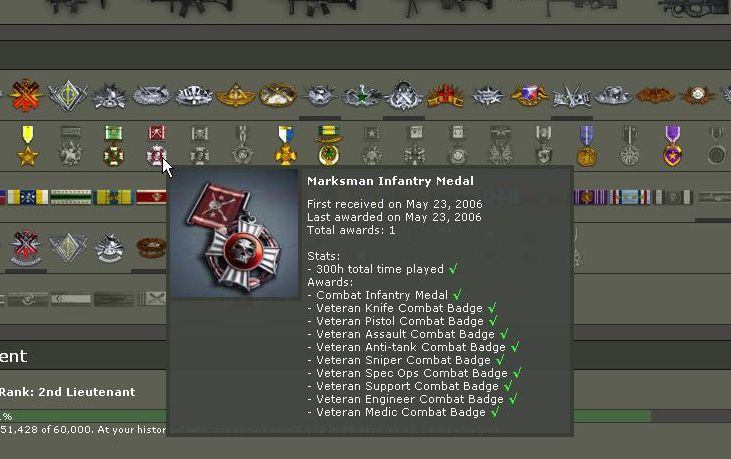Select the gold cross medal with blue-white ribbon
The height and width of the screenshot is (459, 731).
(285, 145)
